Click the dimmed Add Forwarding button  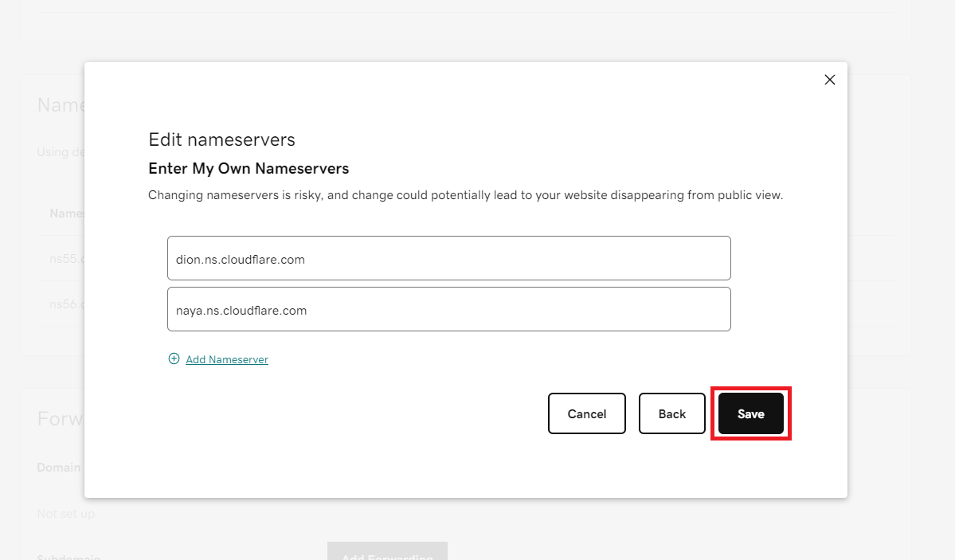coord(387,551)
